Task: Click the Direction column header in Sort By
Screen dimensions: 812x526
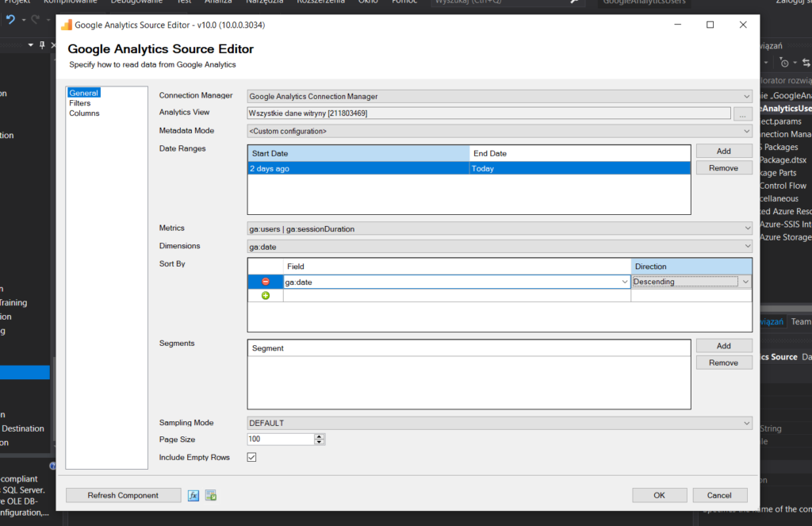Action: click(691, 267)
